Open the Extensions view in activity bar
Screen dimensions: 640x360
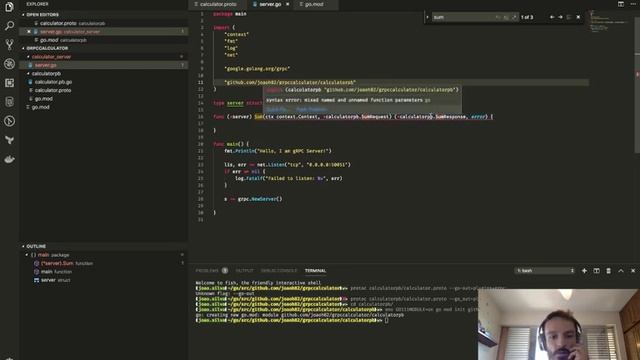pyautogui.click(x=9, y=83)
